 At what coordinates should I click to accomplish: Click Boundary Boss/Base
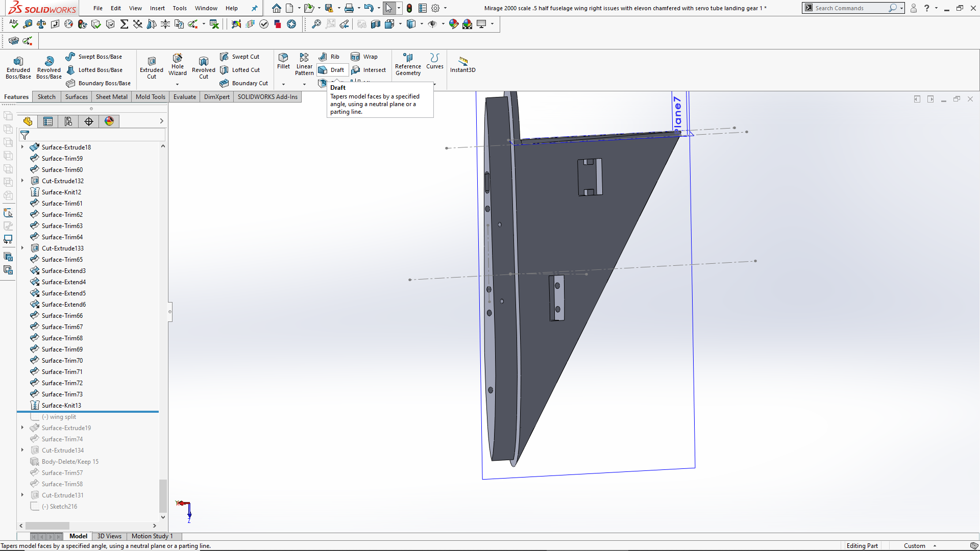click(98, 83)
